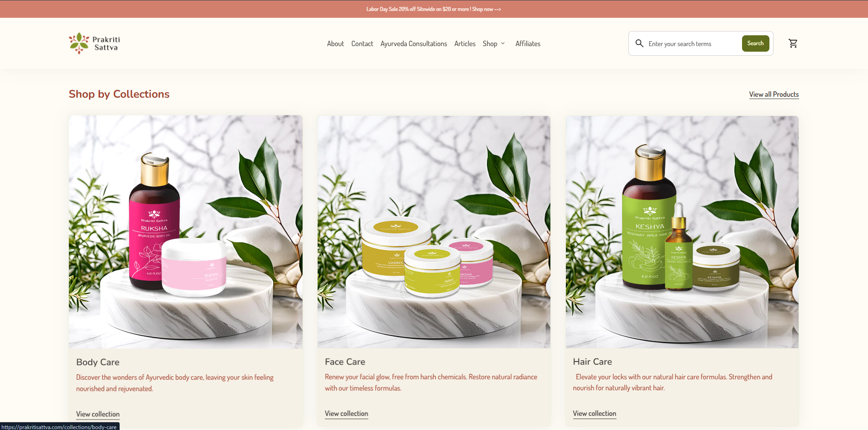The width and height of the screenshot is (868, 430).
Task: View the Hair Care collection
Action: coord(594,413)
